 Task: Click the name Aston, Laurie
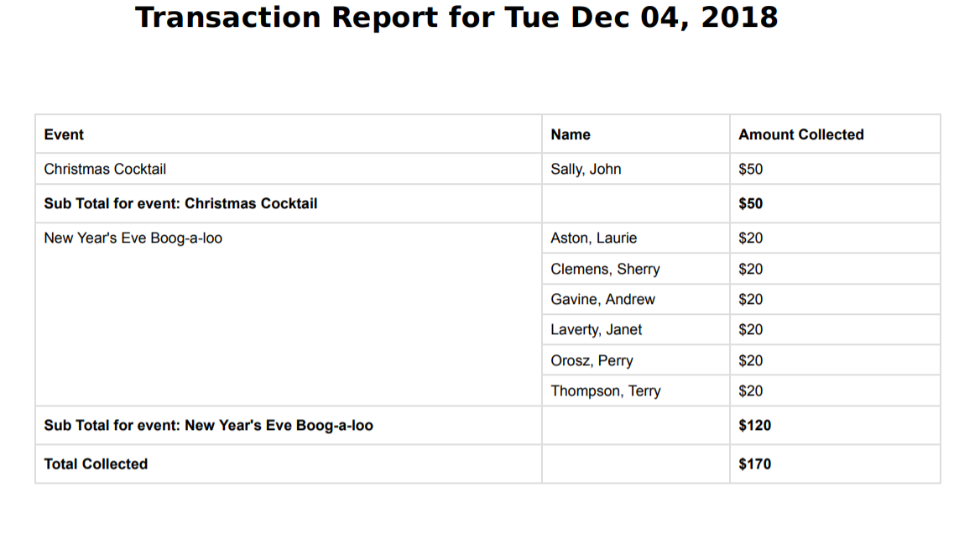pos(593,238)
